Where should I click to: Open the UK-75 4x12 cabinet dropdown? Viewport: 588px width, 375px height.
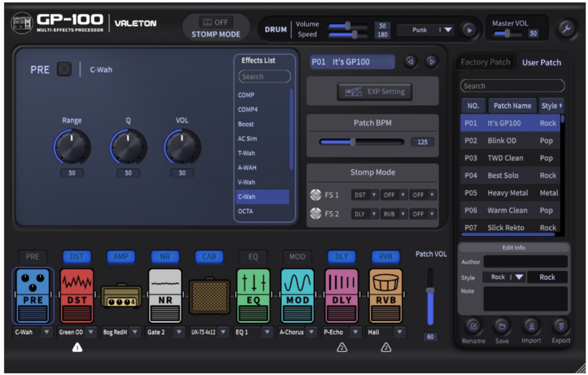point(209,332)
